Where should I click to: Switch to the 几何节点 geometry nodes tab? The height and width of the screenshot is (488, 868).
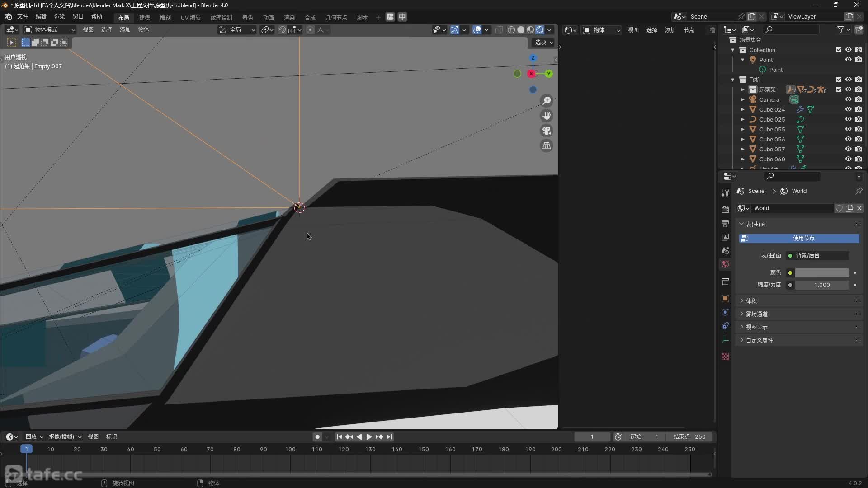pos(336,18)
